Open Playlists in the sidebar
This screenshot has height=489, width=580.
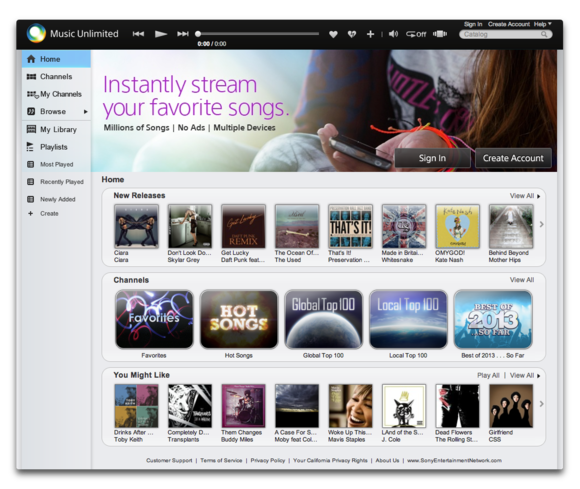[x=56, y=147]
